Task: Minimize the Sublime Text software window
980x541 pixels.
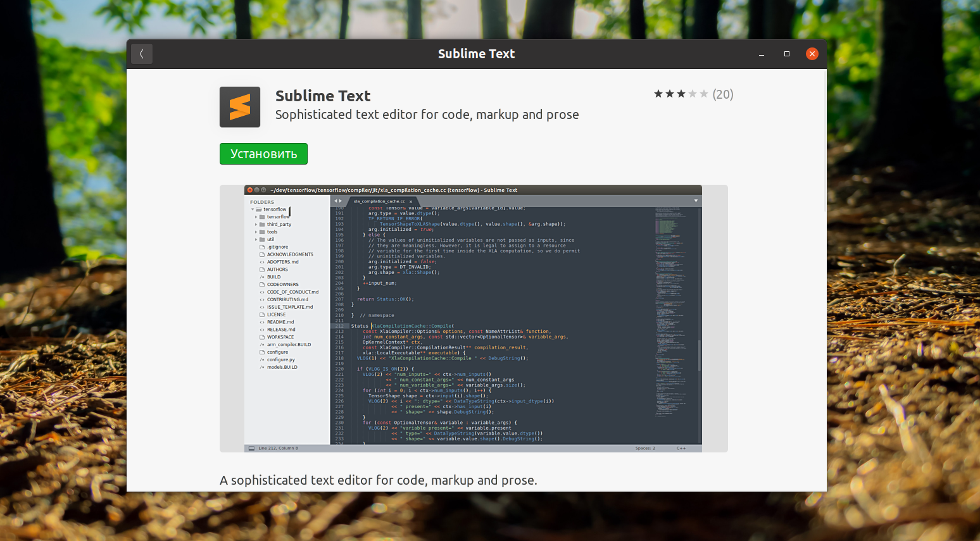Action: coord(762,54)
